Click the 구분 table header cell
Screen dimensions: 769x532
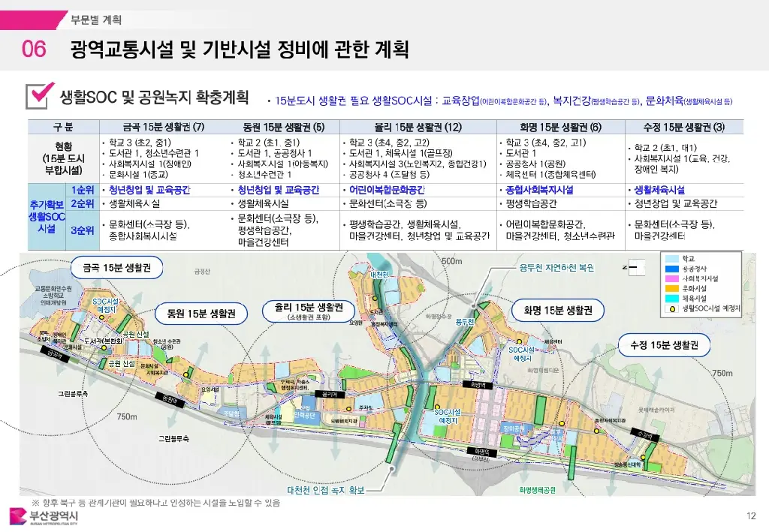coord(62,126)
